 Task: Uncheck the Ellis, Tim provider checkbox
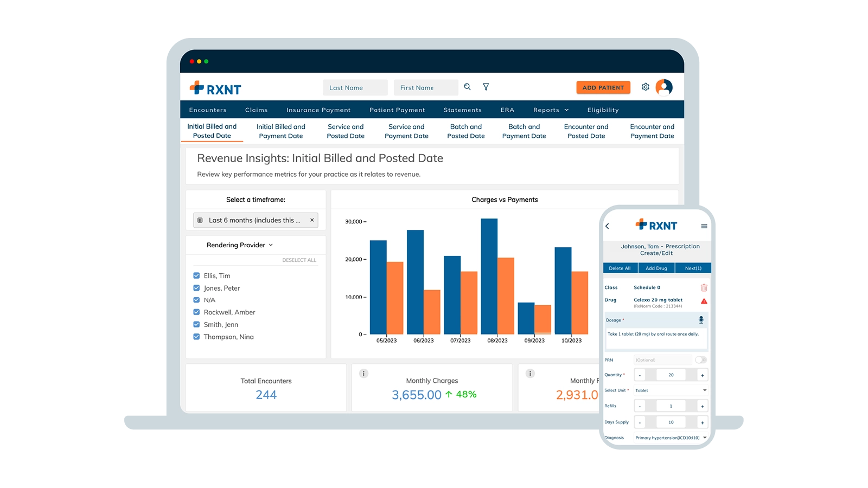[196, 275]
